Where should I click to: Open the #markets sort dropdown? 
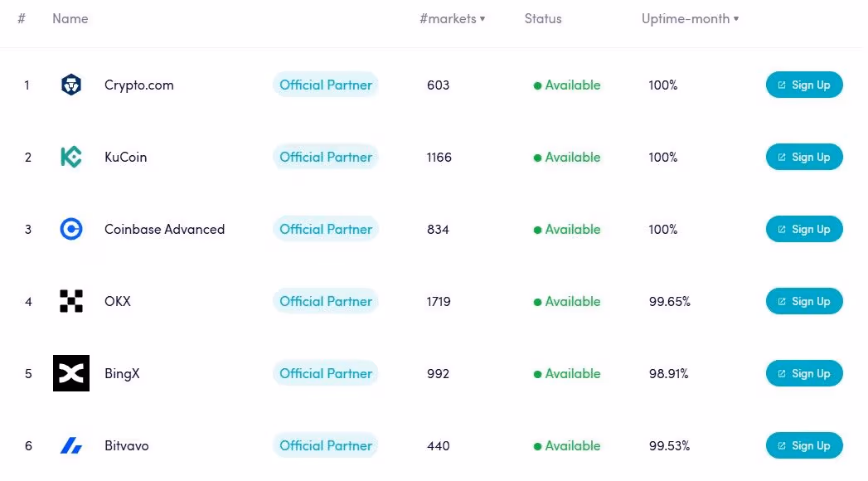click(452, 18)
